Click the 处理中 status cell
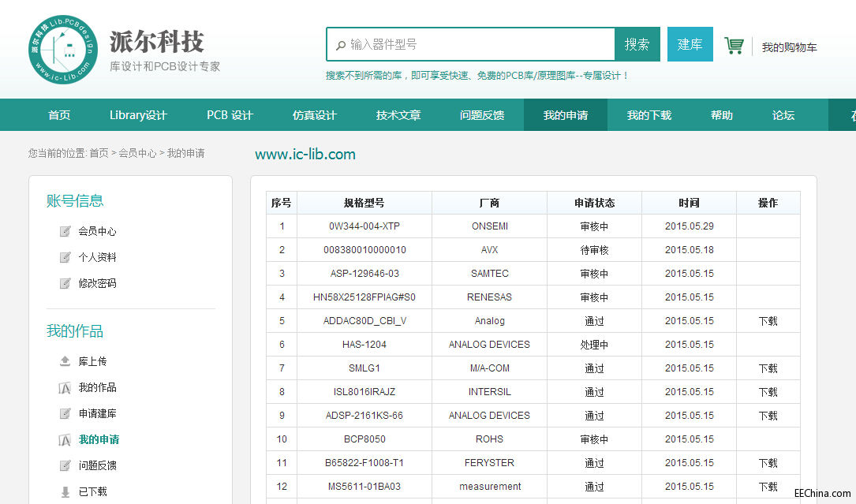 click(595, 345)
